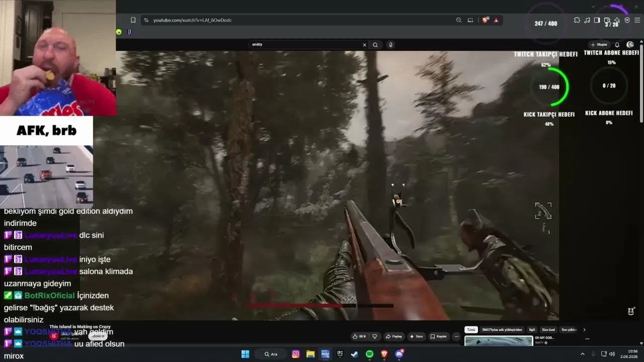Click the Paylaş share button
Viewport: 644px width, 362px height.
(x=394, y=336)
